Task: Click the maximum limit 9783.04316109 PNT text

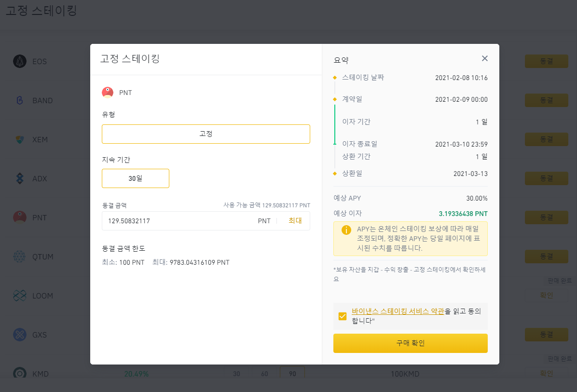Action: tap(199, 263)
